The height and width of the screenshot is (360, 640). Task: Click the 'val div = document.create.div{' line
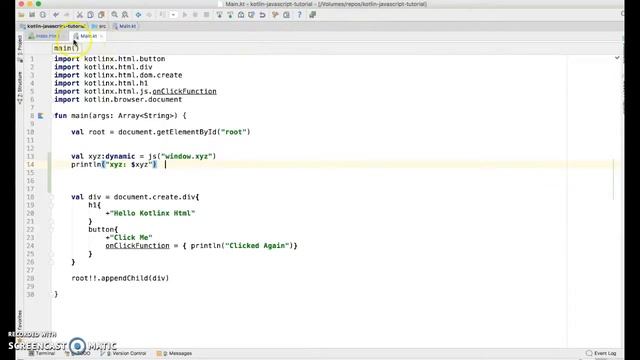point(135,197)
